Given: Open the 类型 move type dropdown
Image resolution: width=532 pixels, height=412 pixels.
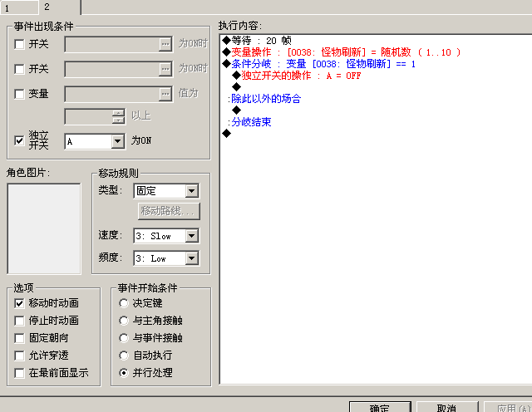Looking at the screenshot, I should pyautogui.click(x=192, y=191).
